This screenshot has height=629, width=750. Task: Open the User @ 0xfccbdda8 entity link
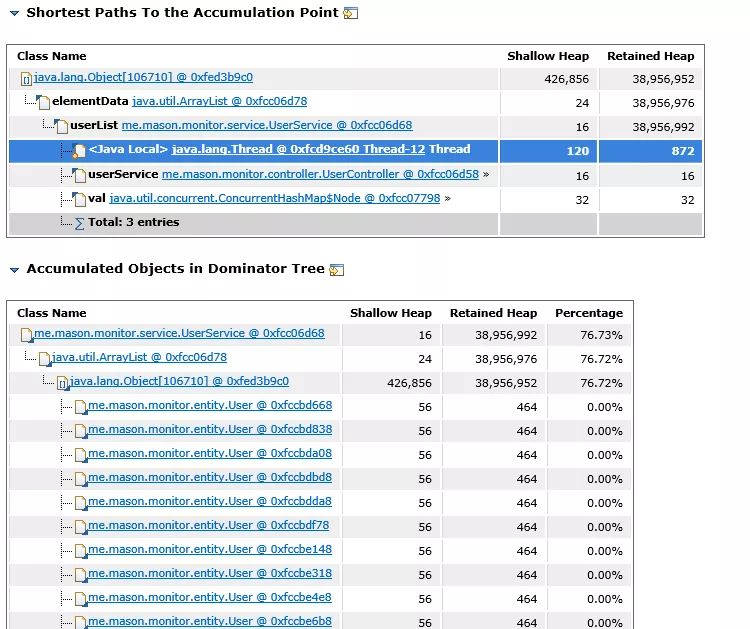(x=210, y=501)
